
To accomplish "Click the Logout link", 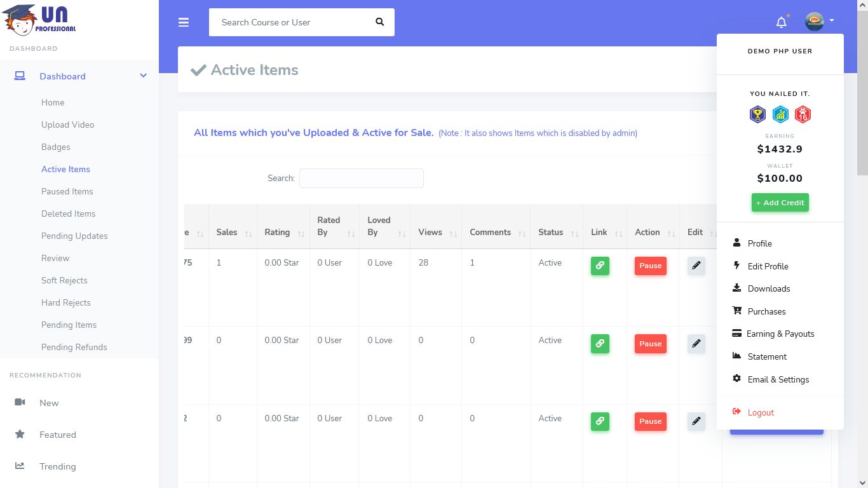I will point(760,412).
